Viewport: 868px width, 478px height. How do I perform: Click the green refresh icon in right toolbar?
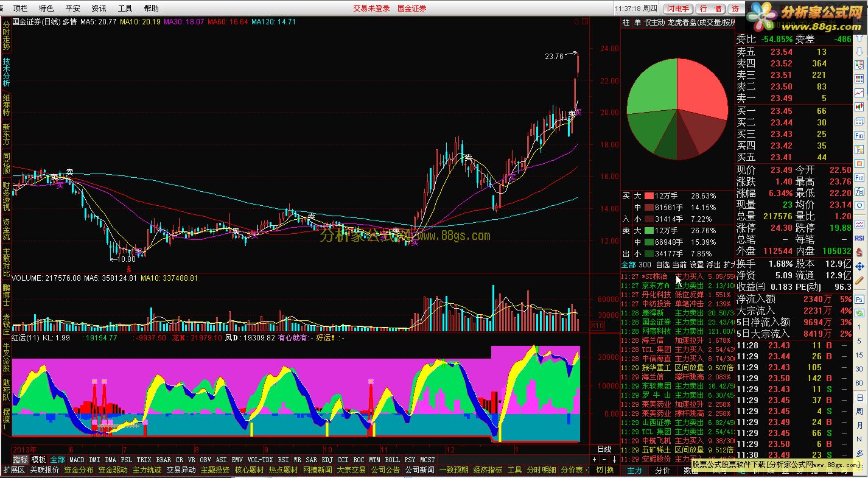pos(859,312)
